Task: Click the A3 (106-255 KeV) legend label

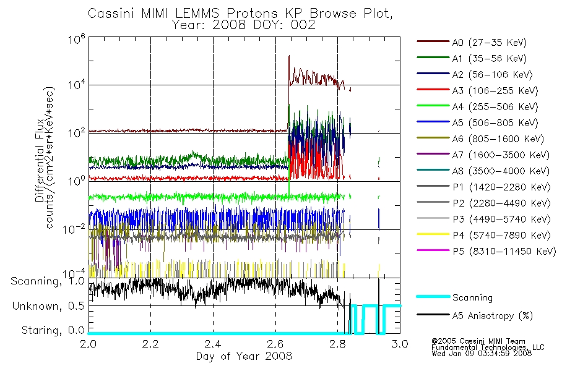Action: 495,91
